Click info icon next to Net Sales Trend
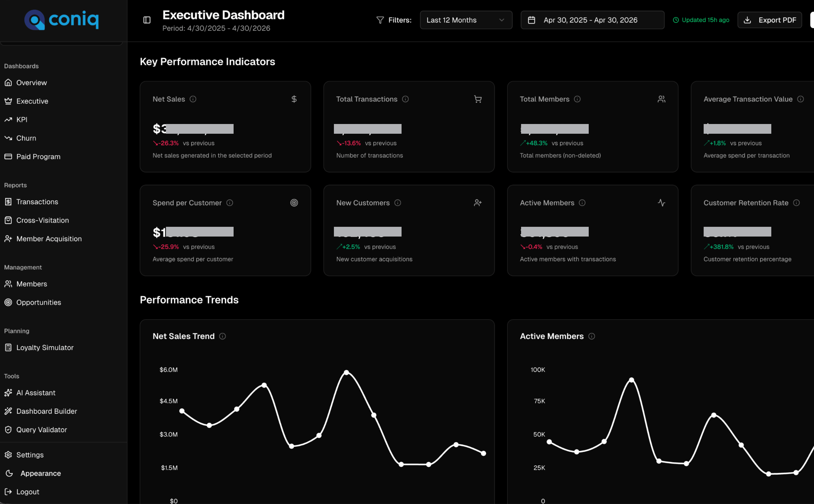This screenshot has height=504, width=814. 222,336
